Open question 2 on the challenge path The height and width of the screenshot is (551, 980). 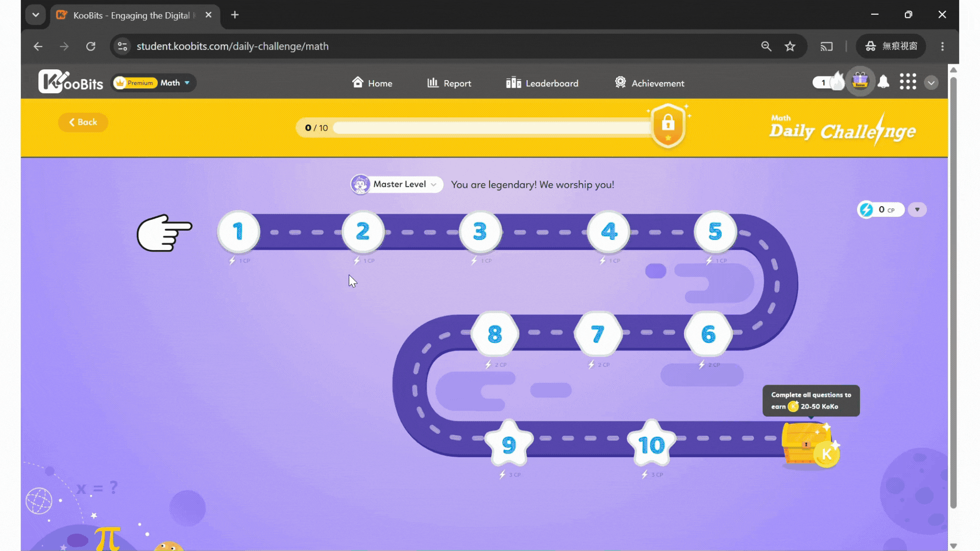pyautogui.click(x=363, y=232)
